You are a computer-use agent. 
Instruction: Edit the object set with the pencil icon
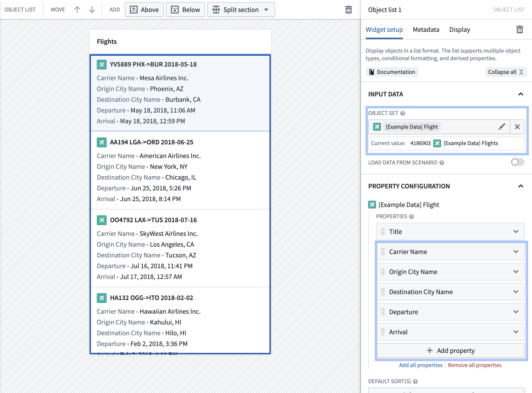pos(502,127)
